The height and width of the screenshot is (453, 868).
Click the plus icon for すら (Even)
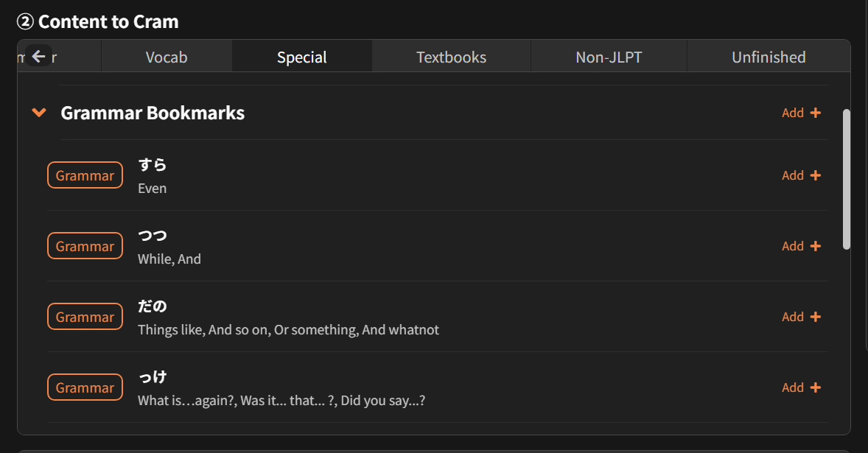[x=815, y=175]
